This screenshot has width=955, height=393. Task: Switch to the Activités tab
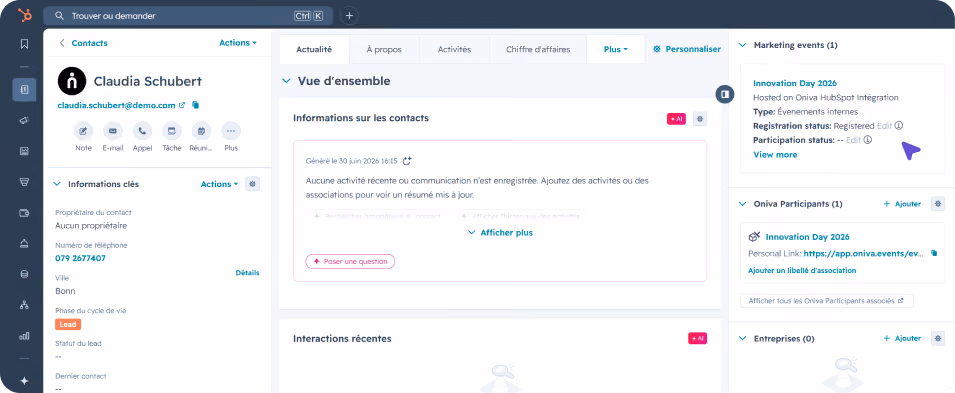(454, 49)
